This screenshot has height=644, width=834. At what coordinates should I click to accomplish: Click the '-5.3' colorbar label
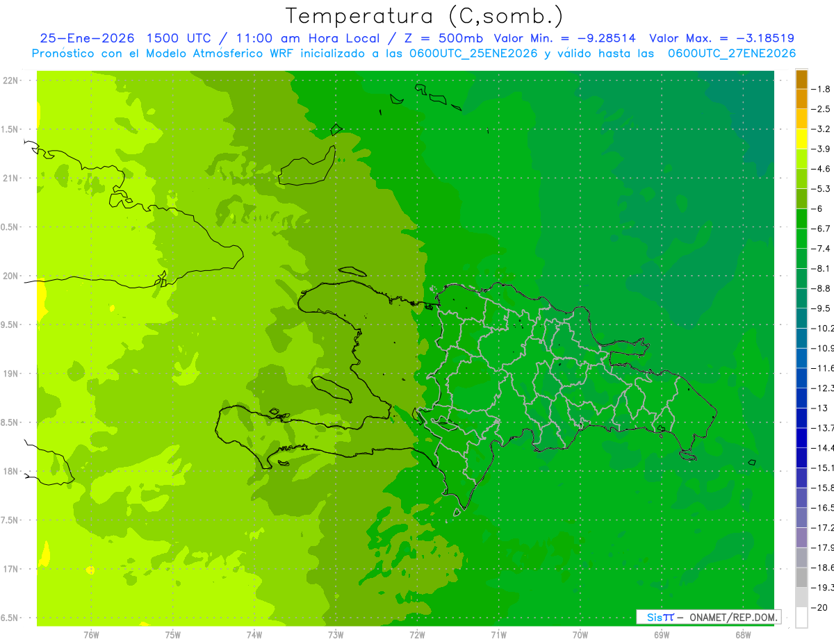pos(821,189)
